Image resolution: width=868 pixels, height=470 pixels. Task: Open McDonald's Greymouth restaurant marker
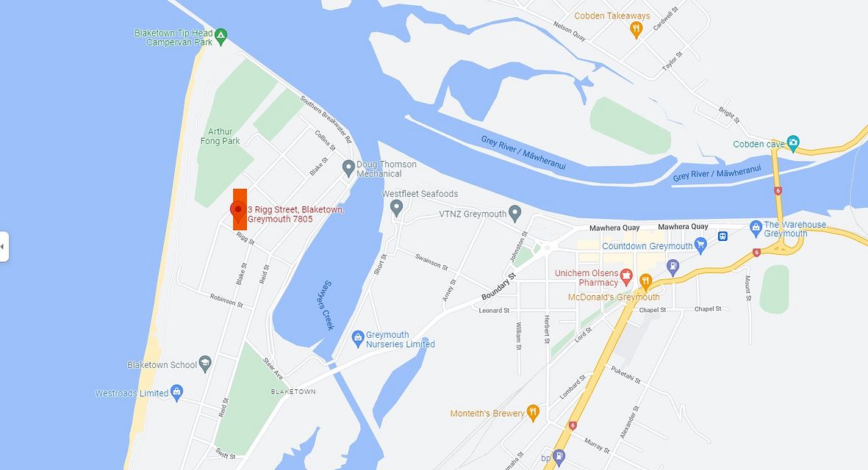coord(645,282)
